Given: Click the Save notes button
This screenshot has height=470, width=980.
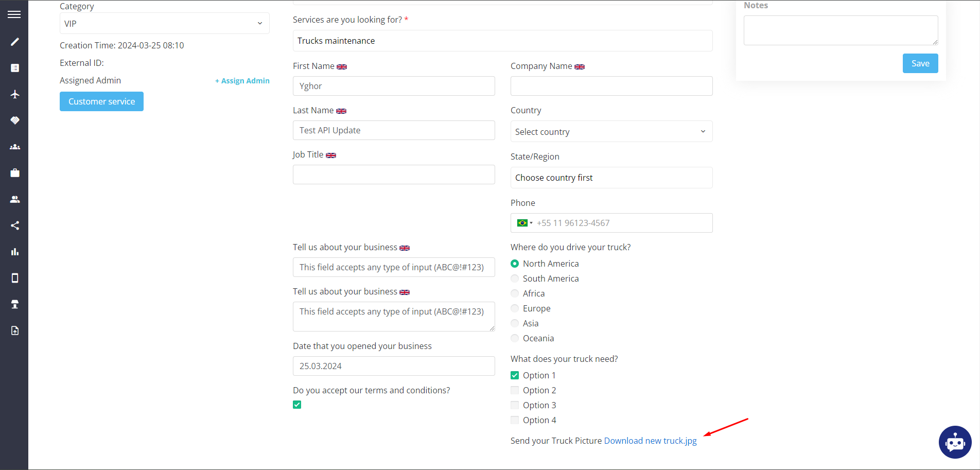Looking at the screenshot, I should tap(920, 63).
